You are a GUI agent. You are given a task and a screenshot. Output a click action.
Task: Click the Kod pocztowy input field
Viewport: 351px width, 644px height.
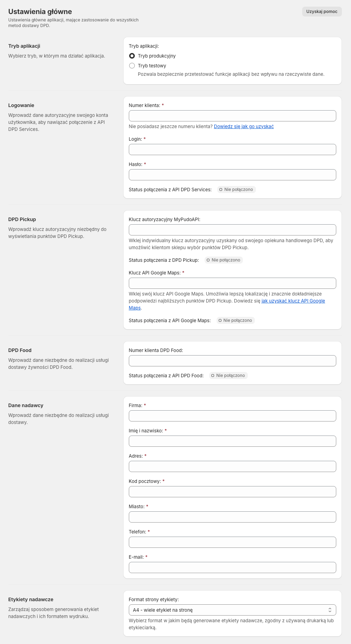[x=232, y=492]
